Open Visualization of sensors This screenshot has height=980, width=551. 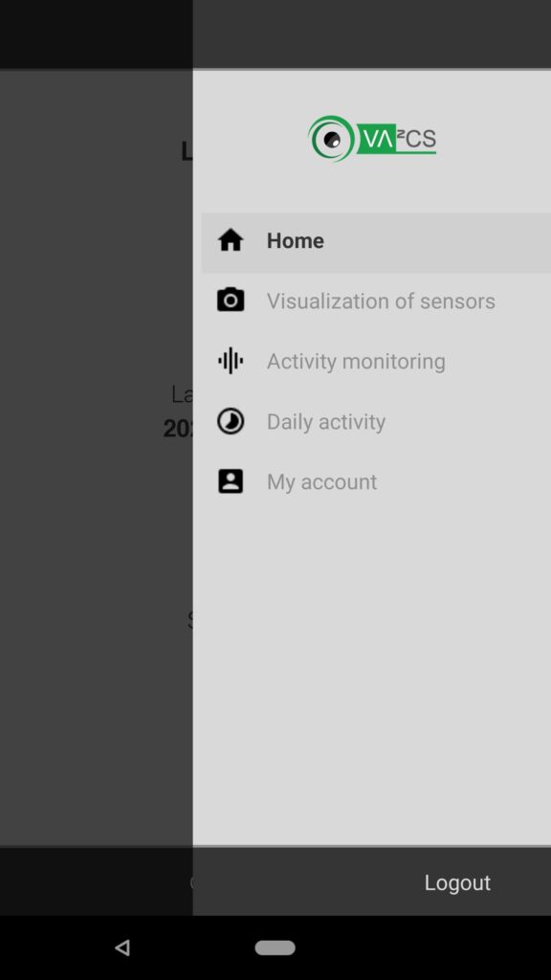[376, 301]
